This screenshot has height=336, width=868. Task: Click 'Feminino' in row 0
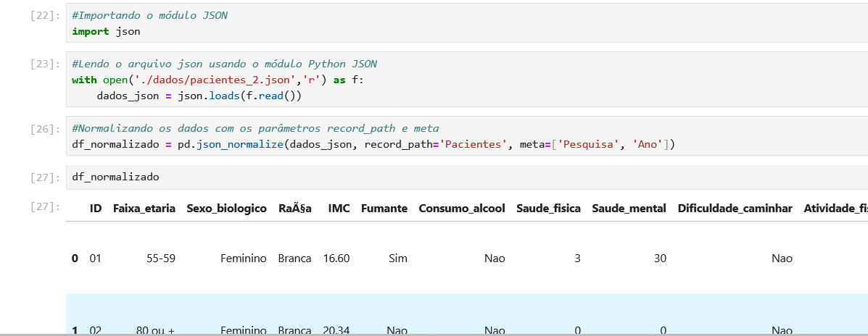point(244,258)
